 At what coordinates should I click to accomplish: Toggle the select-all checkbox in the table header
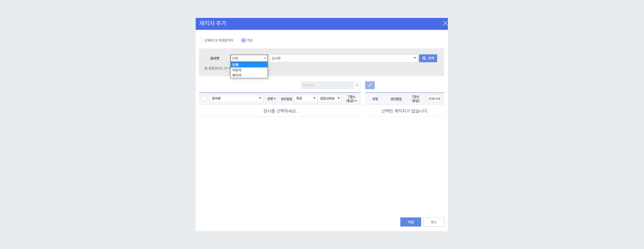(204, 99)
